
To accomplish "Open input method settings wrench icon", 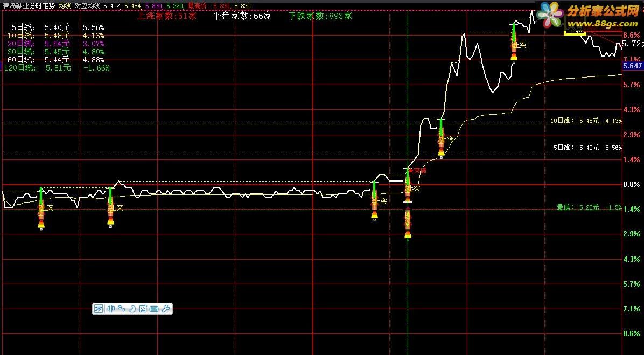I will click(x=166, y=309).
